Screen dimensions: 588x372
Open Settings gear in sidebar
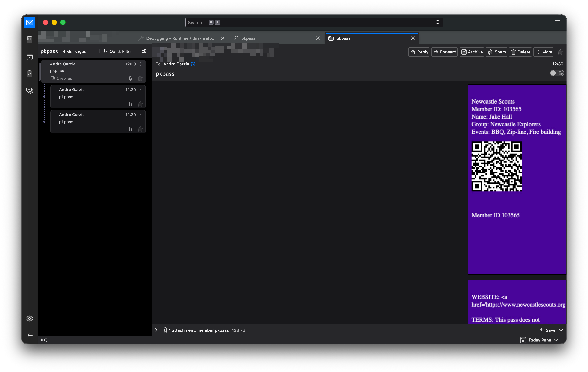tap(29, 319)
